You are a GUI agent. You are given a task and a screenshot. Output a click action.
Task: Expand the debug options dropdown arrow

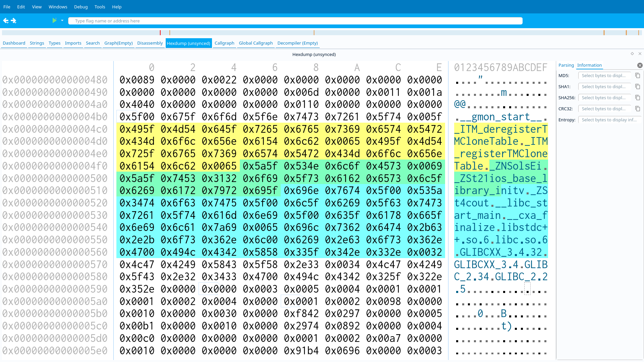(62, 21)
